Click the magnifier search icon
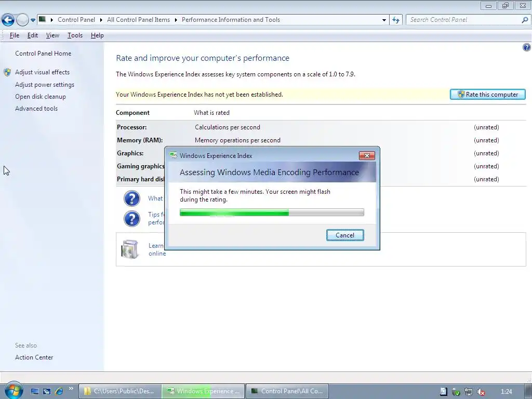 [525, 20]
